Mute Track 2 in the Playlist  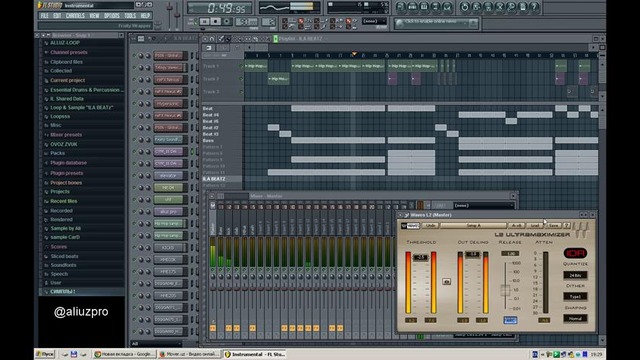[241, 79]
